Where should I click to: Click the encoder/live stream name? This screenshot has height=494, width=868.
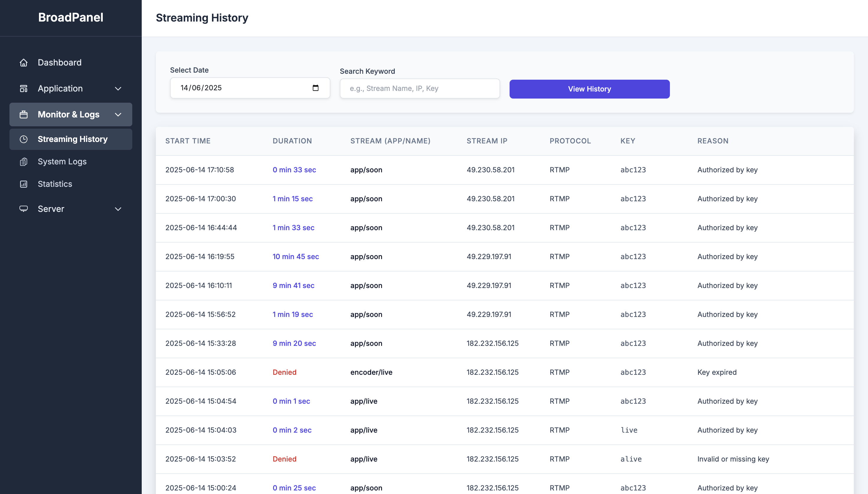[x=371, y=372]
